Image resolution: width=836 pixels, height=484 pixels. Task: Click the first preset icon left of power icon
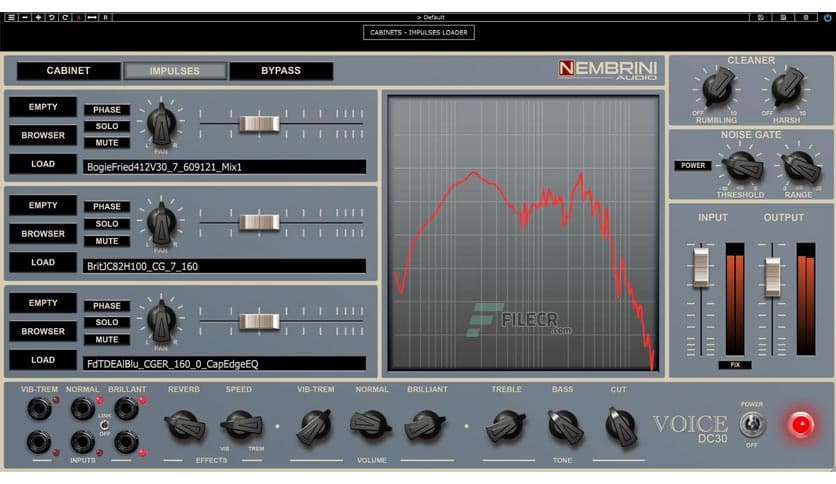click(x=761, y=18)
